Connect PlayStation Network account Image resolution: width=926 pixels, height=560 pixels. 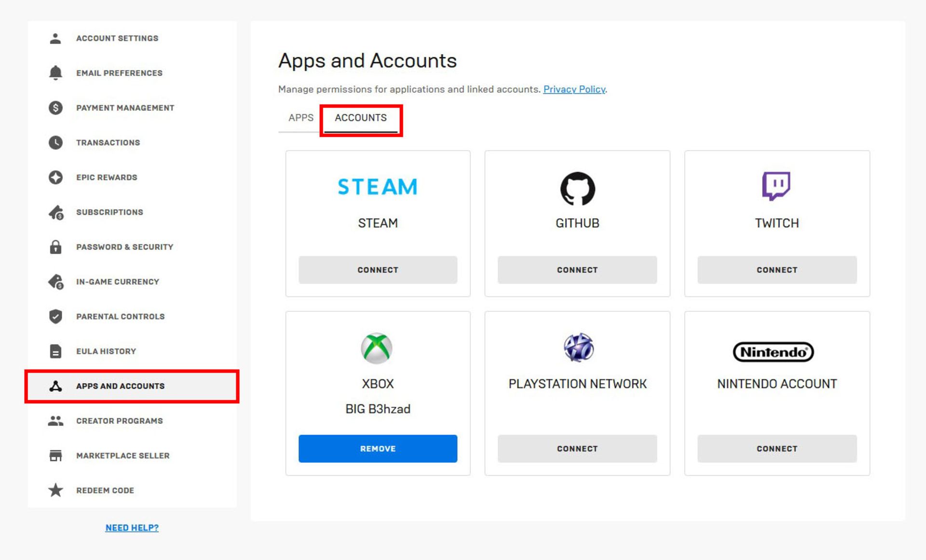[x=577, y=449]
